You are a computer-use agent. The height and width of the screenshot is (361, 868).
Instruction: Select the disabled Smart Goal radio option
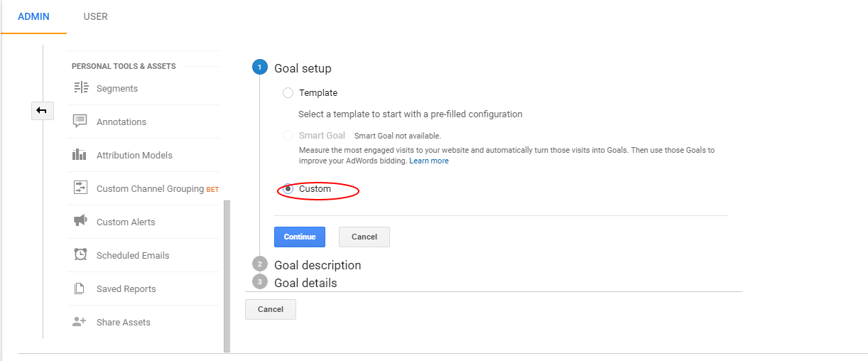[x=288, y=135]
